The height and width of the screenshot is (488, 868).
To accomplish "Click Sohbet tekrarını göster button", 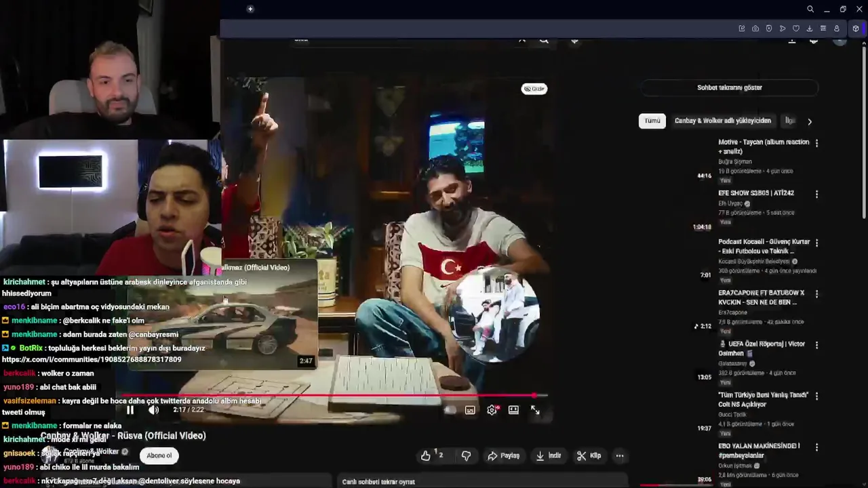I will point(730,87).
